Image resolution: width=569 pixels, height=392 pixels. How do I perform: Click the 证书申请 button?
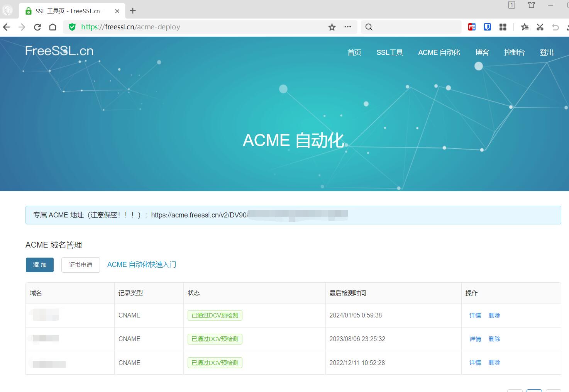tap(81, 265)
